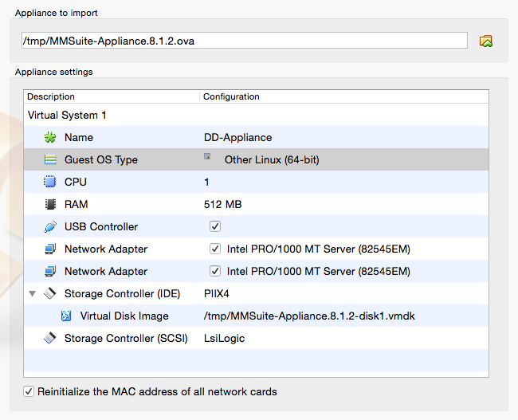Click the CPU chip icon
The height and width of the screenshot is (420, 518).
(49, 183)
